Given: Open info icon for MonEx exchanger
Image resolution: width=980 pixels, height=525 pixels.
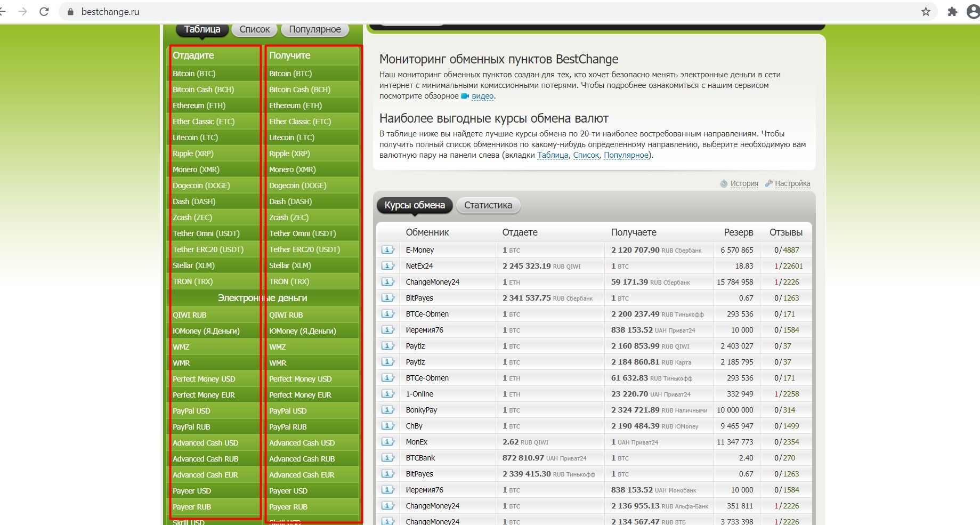Looking at the screenshot, I should [x=387, y=442].
